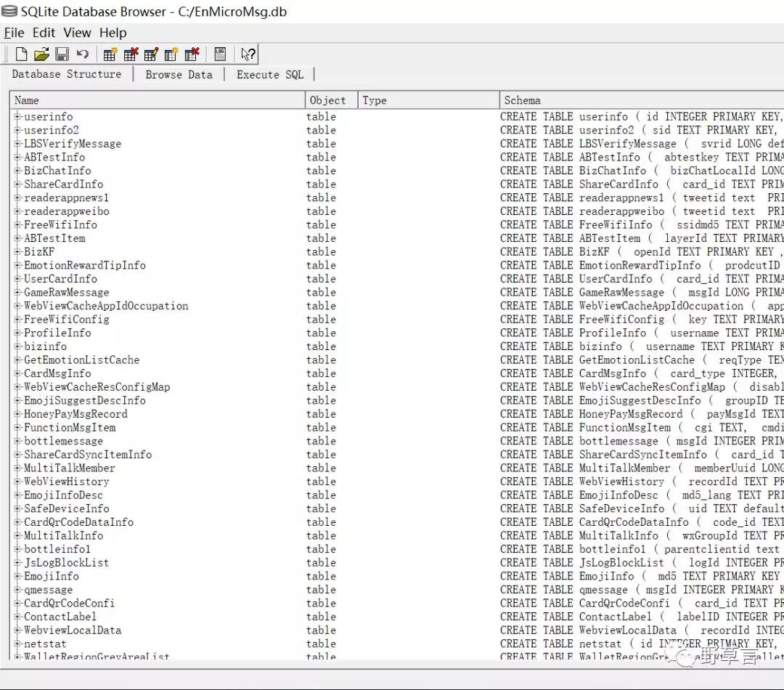Select the bizinfo row
This screenshot has width=784, height=690.
point(397,346)
